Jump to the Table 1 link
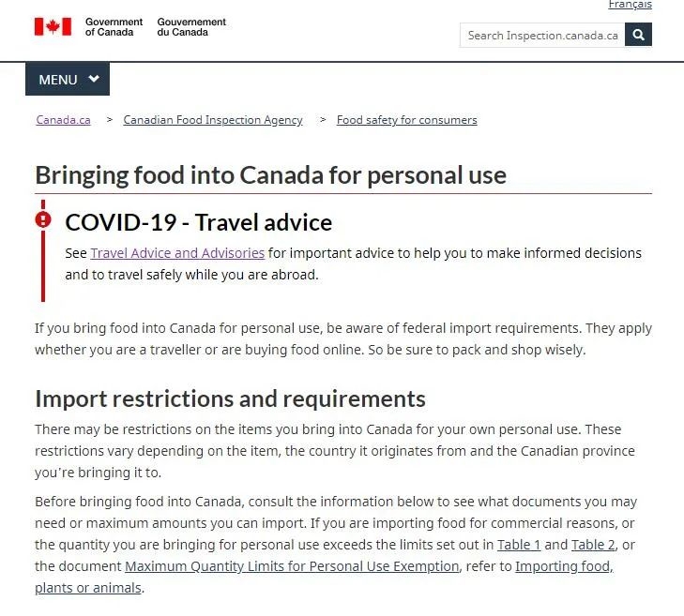Viewport: 684px width, 616px height. tap(519, 545)
